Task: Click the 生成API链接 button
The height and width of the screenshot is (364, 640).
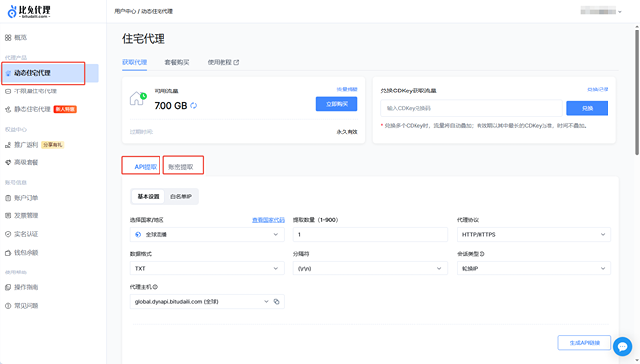Action: tap(585, 343)
